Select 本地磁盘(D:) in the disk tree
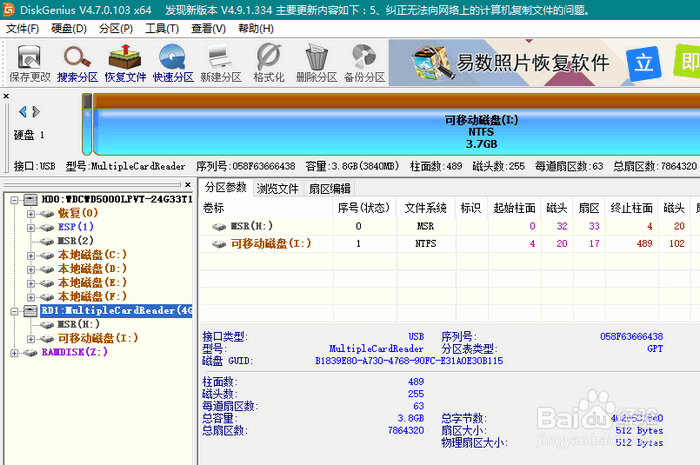This screenshot has width=700, height=465. tap(92, 269)
